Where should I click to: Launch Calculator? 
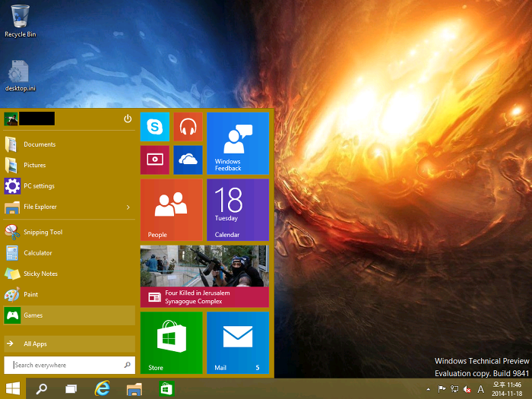pyautogui.click(x=69, y=253)
